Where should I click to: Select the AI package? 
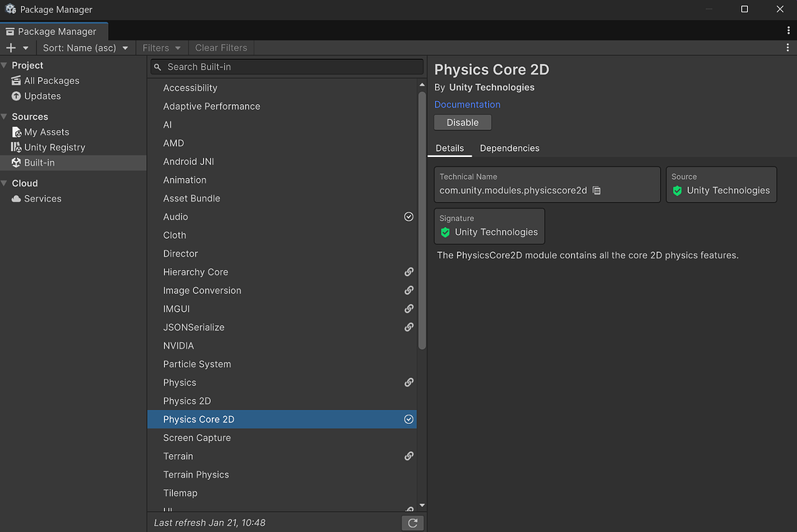click(282, 124)
